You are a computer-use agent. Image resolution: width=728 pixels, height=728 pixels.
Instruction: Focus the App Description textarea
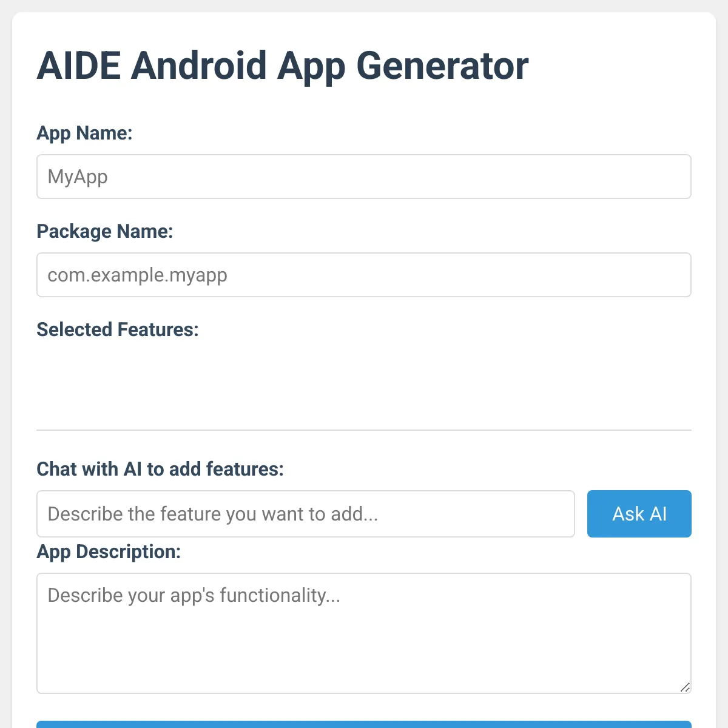[364, 633]
